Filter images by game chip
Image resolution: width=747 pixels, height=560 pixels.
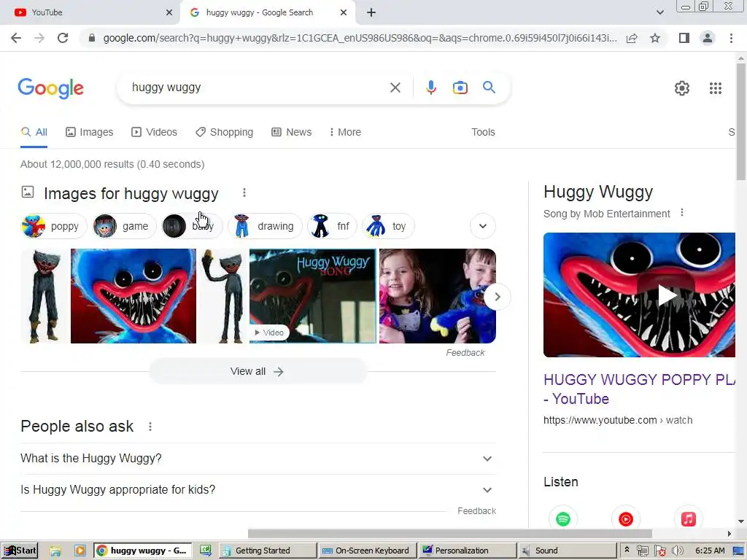pos(125,226)
